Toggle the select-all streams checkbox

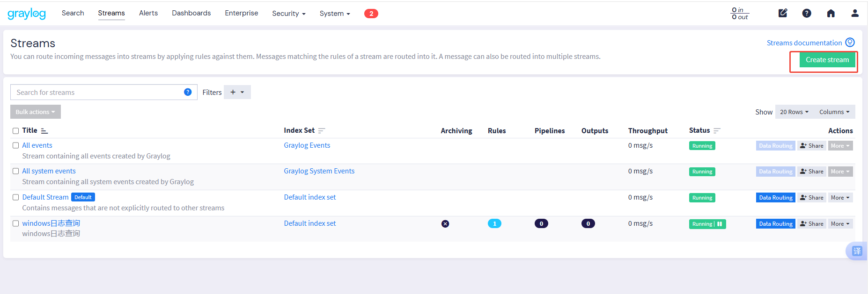[15, 131]
